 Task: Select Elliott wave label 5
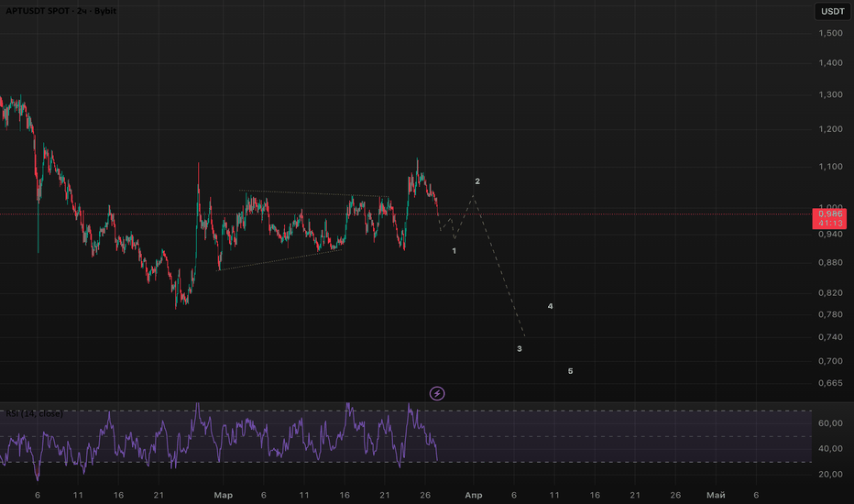pyautogui.click(x=570, y=371)
